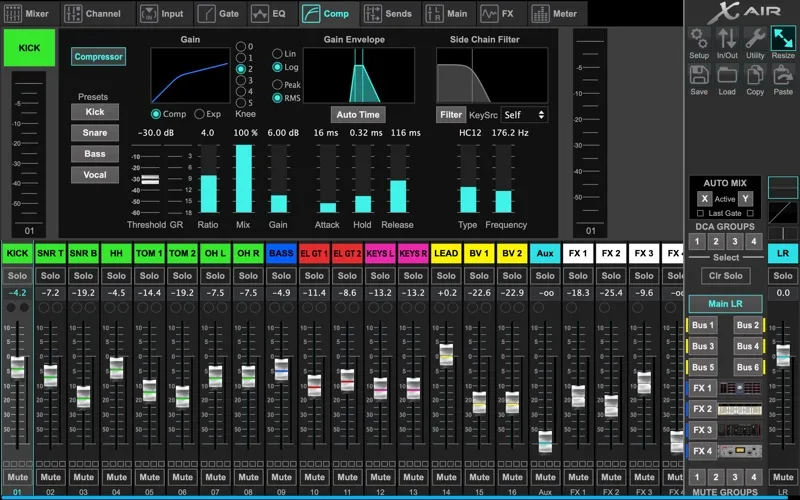Load the Snare compressor preset
The height and width of the screenshot is (500, 800).
point(95,133)
